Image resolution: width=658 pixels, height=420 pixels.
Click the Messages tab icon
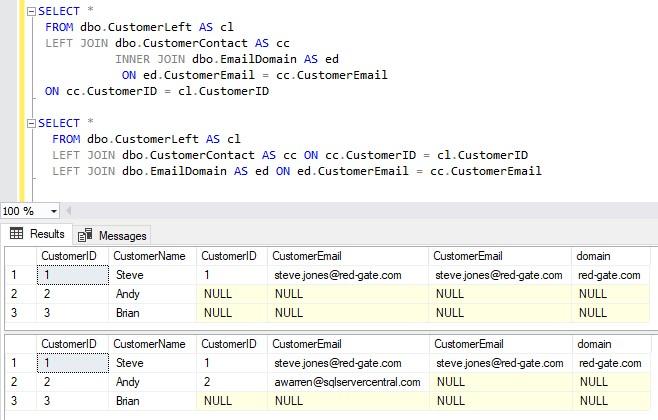click(x=86, y=235)
